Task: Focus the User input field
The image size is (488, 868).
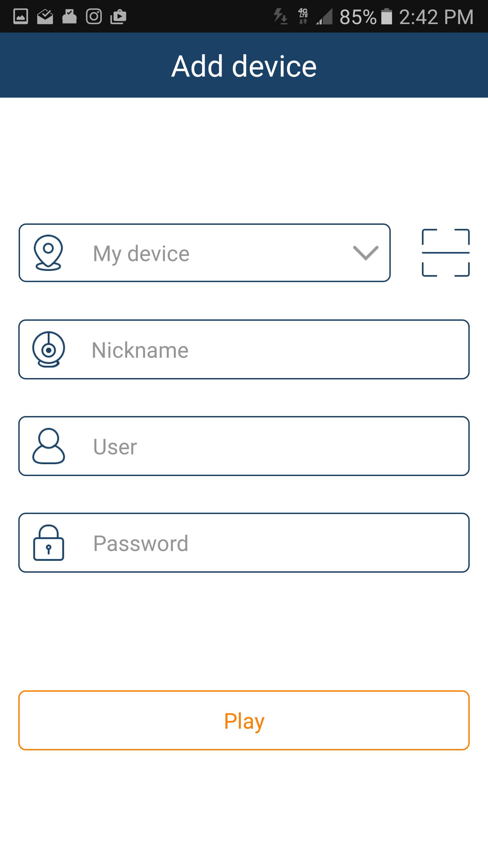Action: 244,446
